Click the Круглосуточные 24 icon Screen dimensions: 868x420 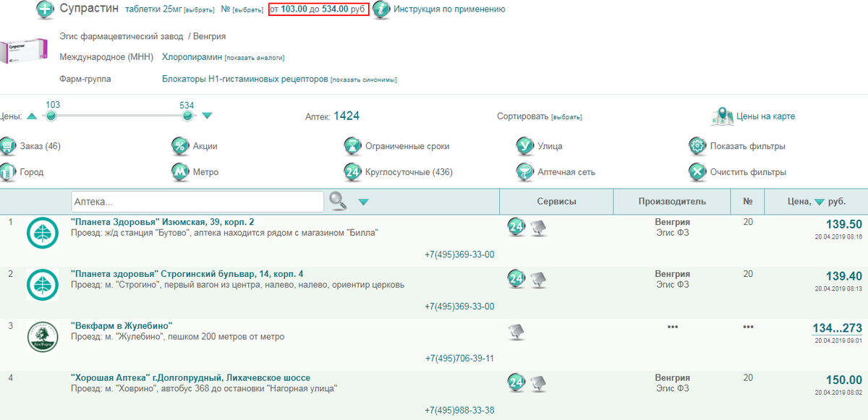pyautogui.click(x=353, y=172)
